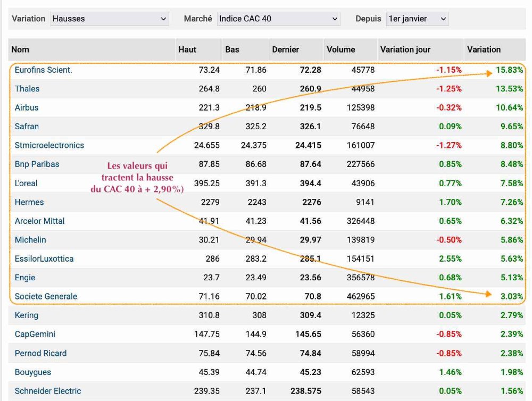Click the Kering stock name
Screen dimensions: 532x401
(x=27, y=315)
